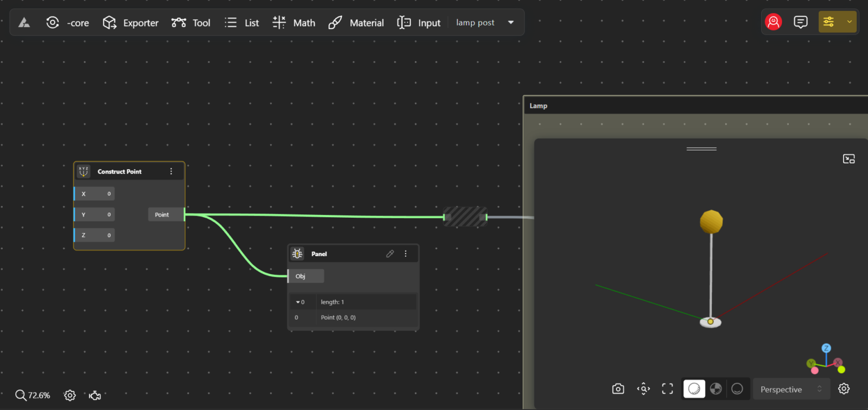Click the red user avatar icon
The width and height of the screenshot is (868, 410).
click(x=773, y=22)
